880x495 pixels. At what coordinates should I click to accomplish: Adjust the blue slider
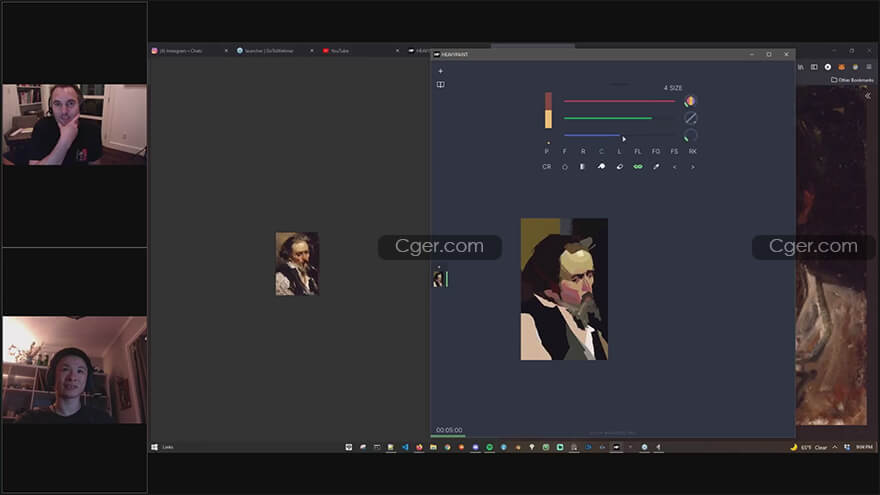(619, 135)
